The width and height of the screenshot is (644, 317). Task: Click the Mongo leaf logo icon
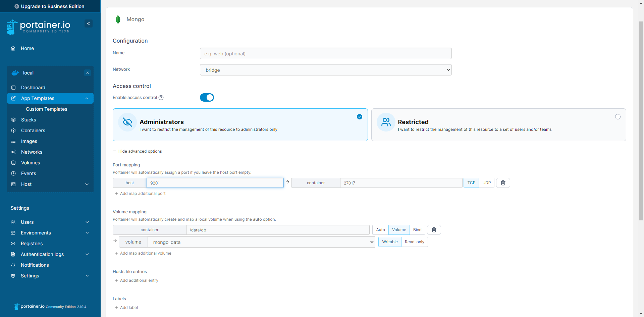tap(118, 19)
